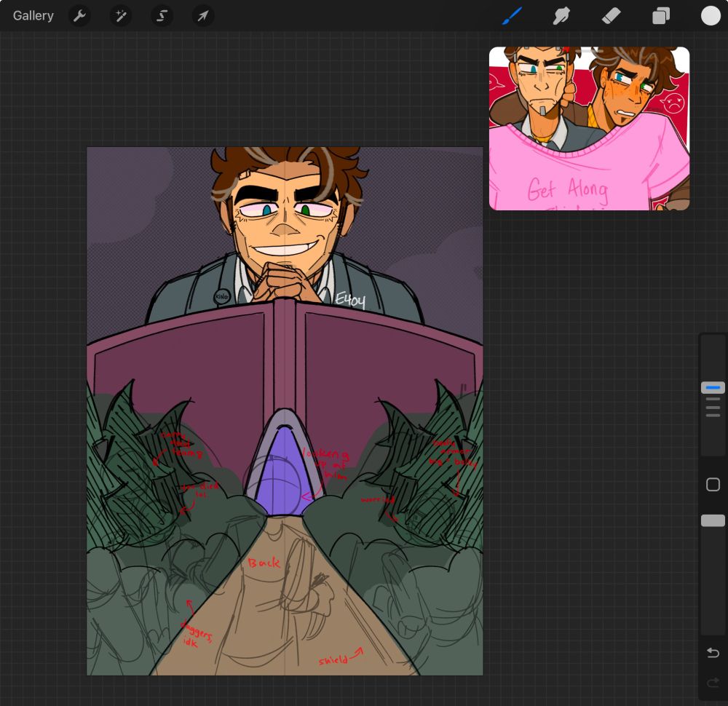Tap the square modify button in sidebar
Image resolution: width=728 pixels, height=706 pixels.
coord(713,485)
